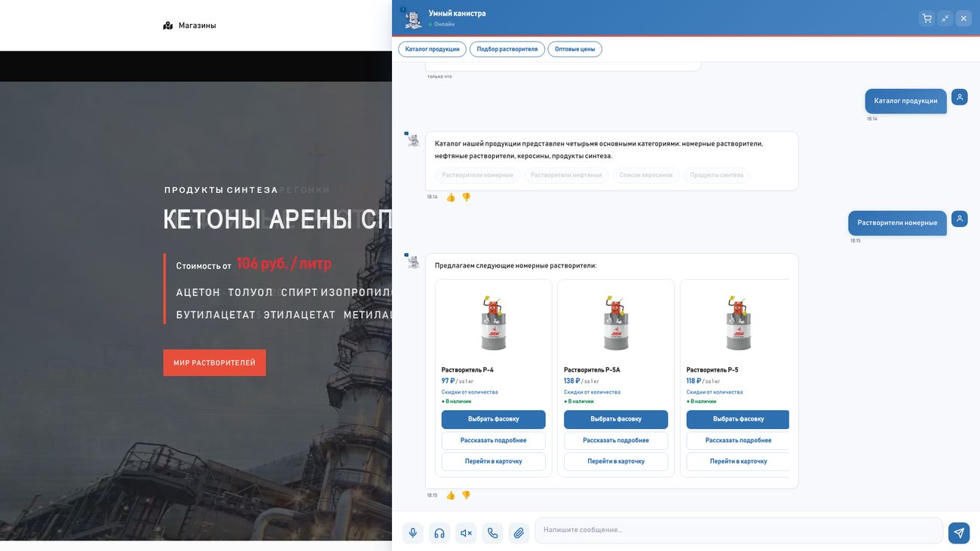Click Перейти в карточку for Растворитель Р-5

click(738, 461)
